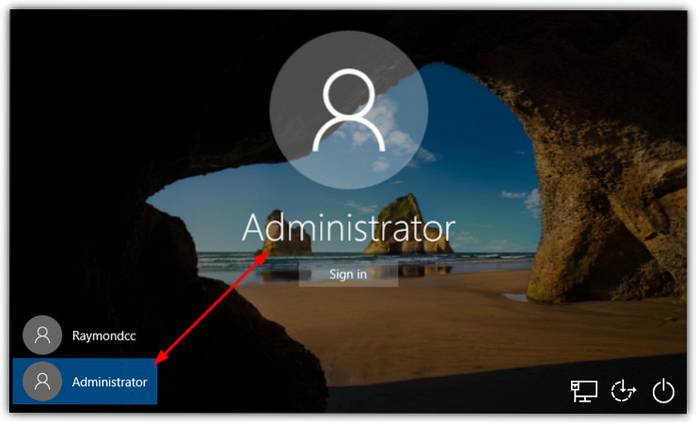Click the large Administrator name heading

(349, 227)
